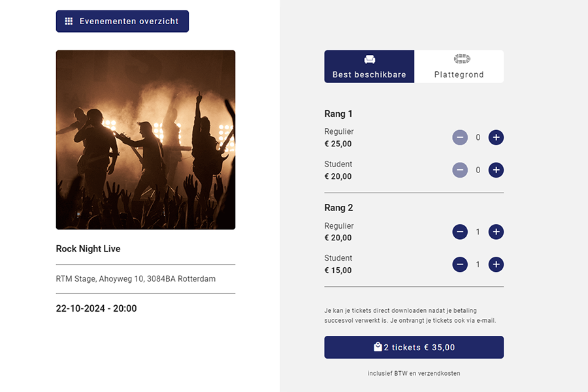Increase Rang 1 Regulier ticket count

496,138
